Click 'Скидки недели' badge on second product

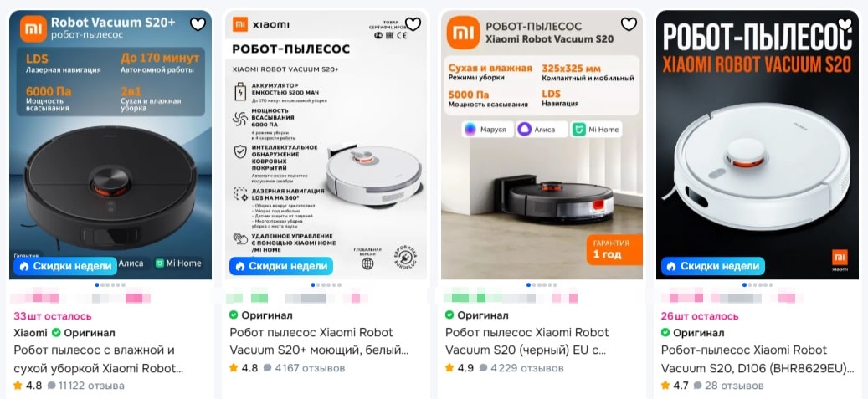[281, 266]
